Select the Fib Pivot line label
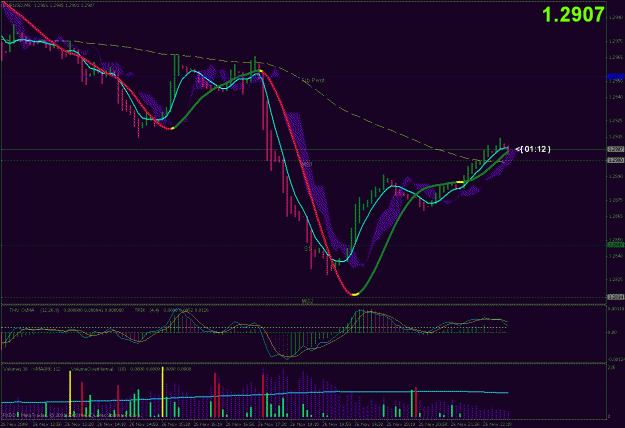This screenshot has width=625, height=428. coord(313,80)
